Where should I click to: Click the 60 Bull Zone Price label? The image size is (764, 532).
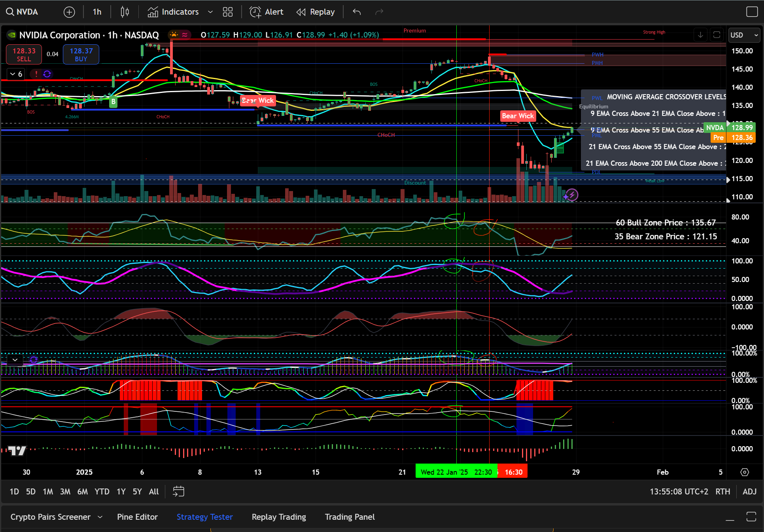click(x=666, y=223)
